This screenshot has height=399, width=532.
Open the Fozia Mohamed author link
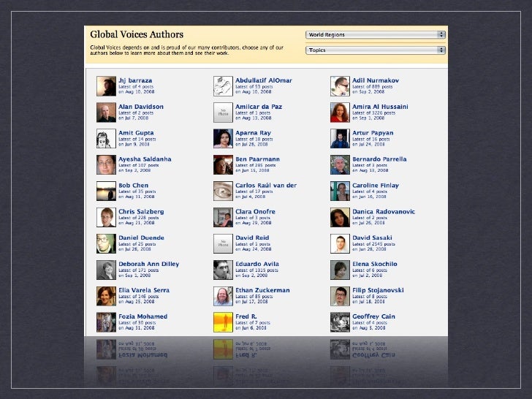(x=142, y=316)
